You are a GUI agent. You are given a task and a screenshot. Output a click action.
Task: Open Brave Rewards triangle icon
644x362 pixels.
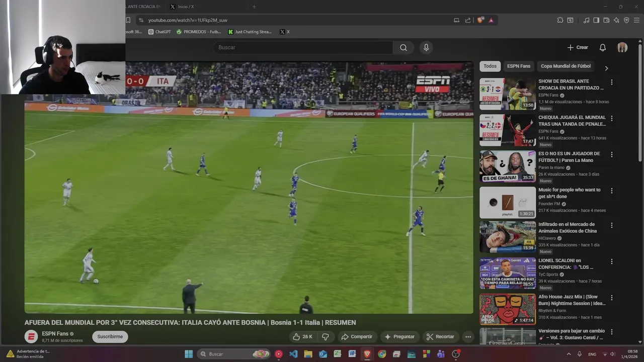click(x=491, y=20)
